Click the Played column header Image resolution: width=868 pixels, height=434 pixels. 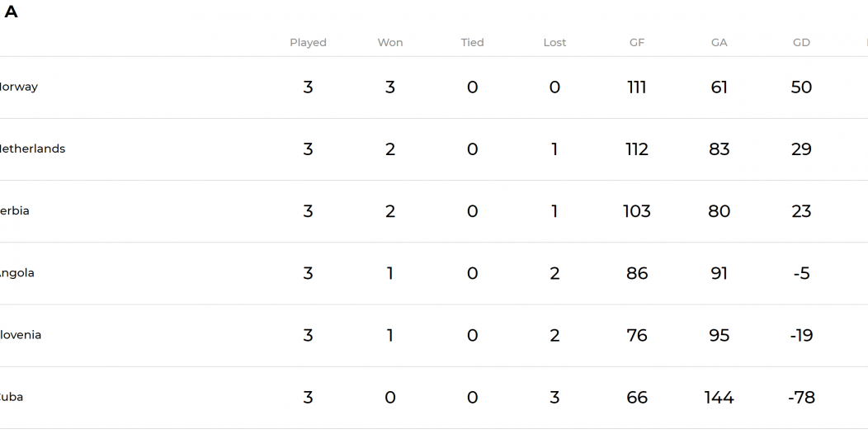coord(308,43)
